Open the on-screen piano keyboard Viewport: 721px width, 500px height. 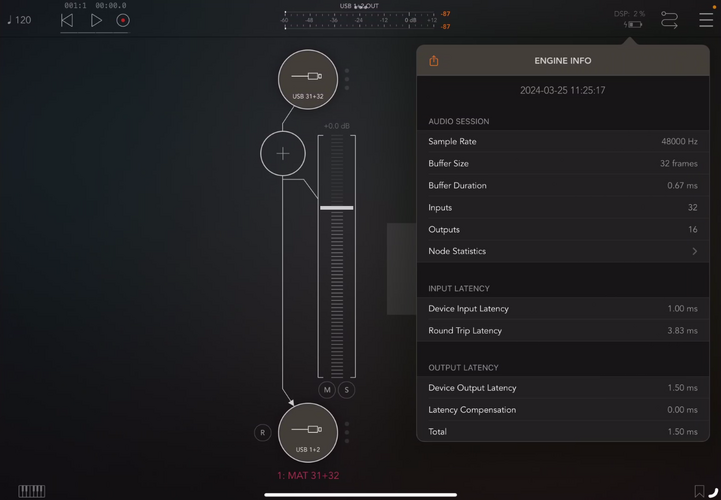pyautogui.click(x=31, y=491)
